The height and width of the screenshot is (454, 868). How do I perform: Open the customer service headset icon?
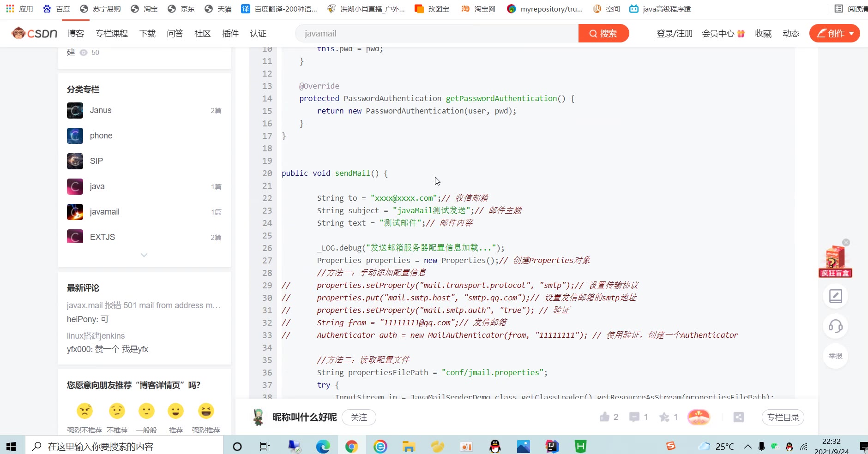coord(835,326)
